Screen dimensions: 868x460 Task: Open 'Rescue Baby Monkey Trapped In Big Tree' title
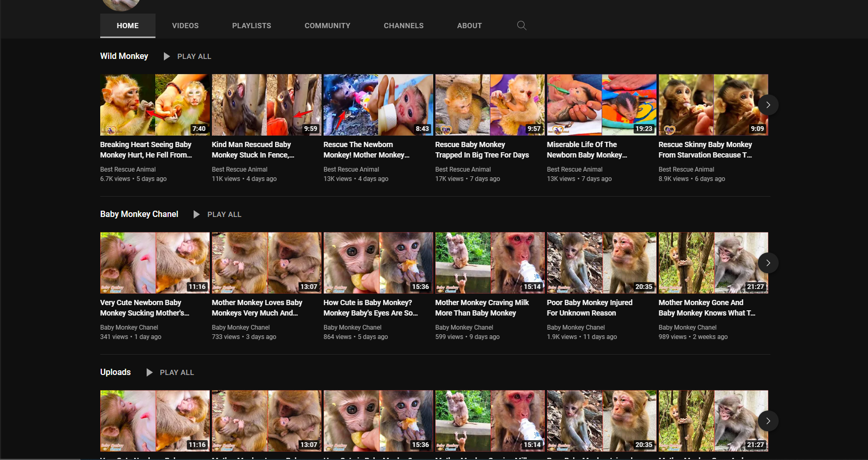click(482, 150)
